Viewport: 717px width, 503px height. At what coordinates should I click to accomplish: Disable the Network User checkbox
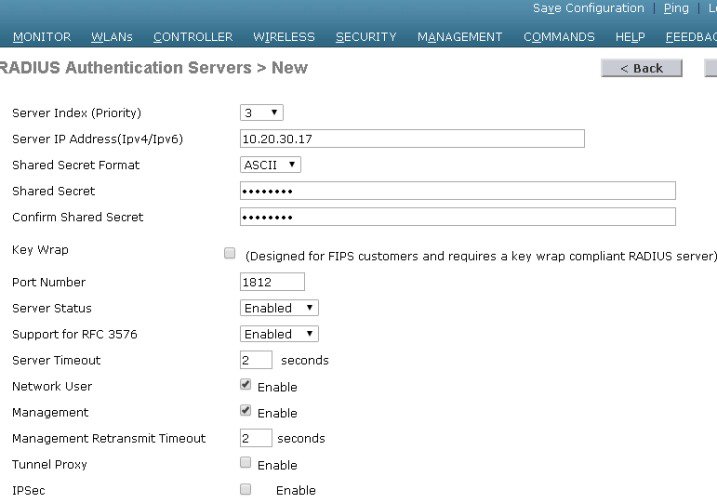(246, 385)
